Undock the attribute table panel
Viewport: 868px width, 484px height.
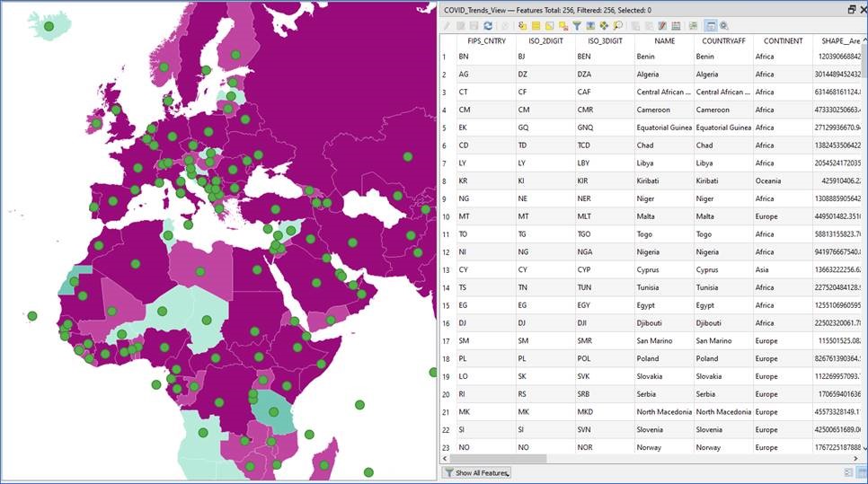[852, 9]
